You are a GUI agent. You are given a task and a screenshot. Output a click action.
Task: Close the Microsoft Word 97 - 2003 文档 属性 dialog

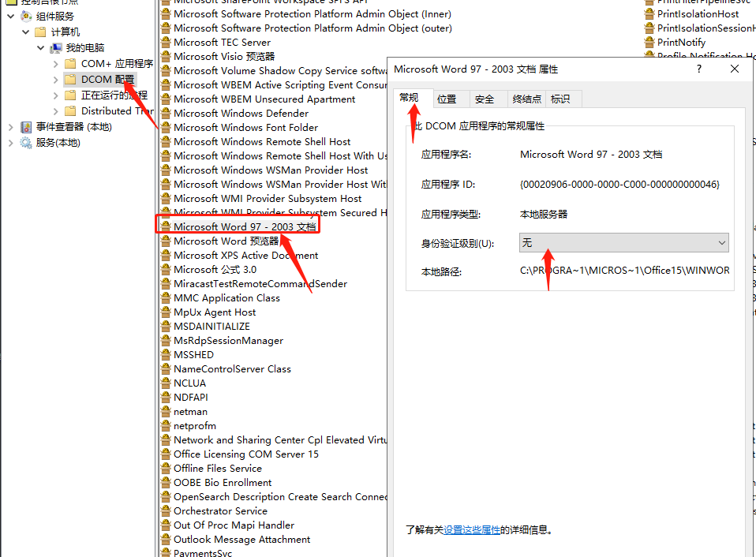tap(735, 69)
